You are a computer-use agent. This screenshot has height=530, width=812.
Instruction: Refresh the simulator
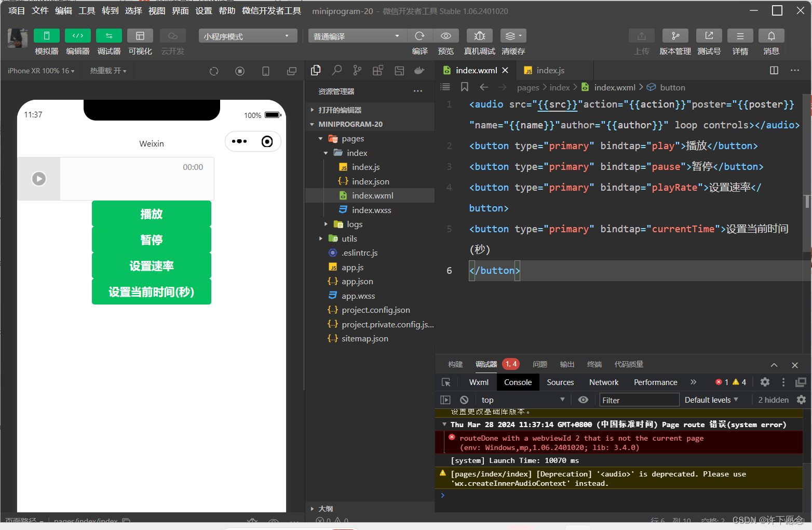[x=214, y=71]
